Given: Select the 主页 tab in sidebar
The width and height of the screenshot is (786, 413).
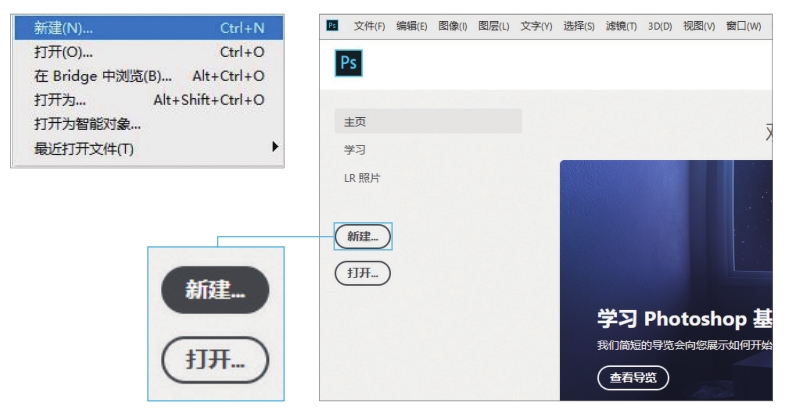Looking at the screenshot, I should coord(429,121).
